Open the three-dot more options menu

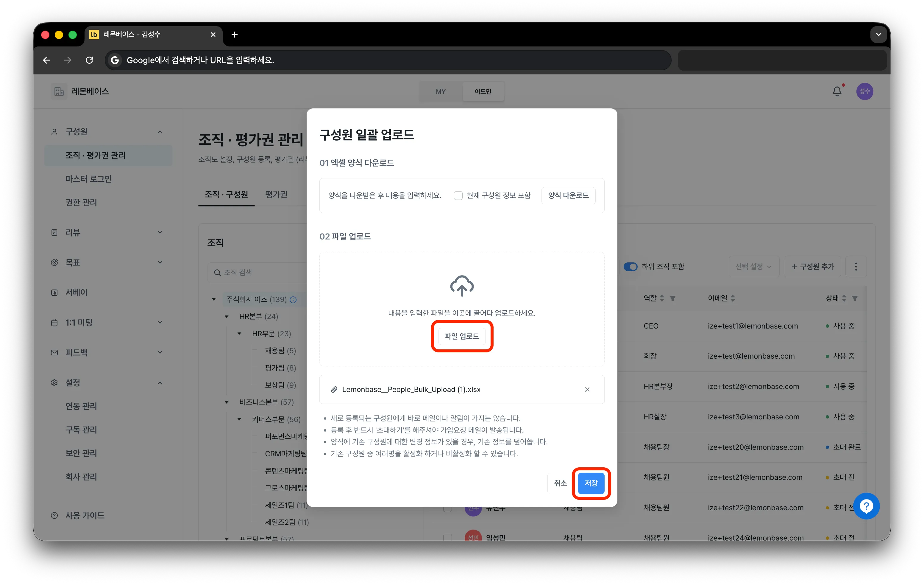tap(856, 267)
